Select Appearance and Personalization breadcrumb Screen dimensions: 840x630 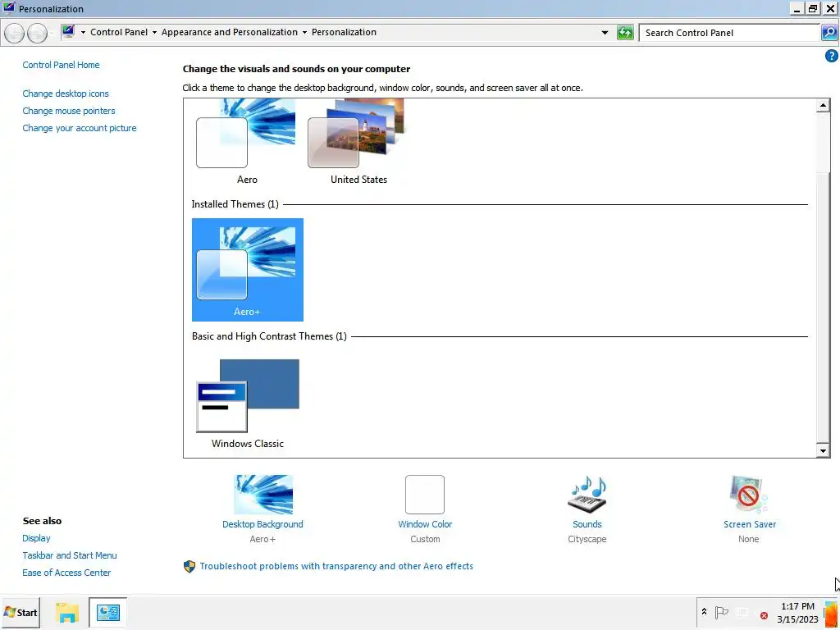pos(230,32)
